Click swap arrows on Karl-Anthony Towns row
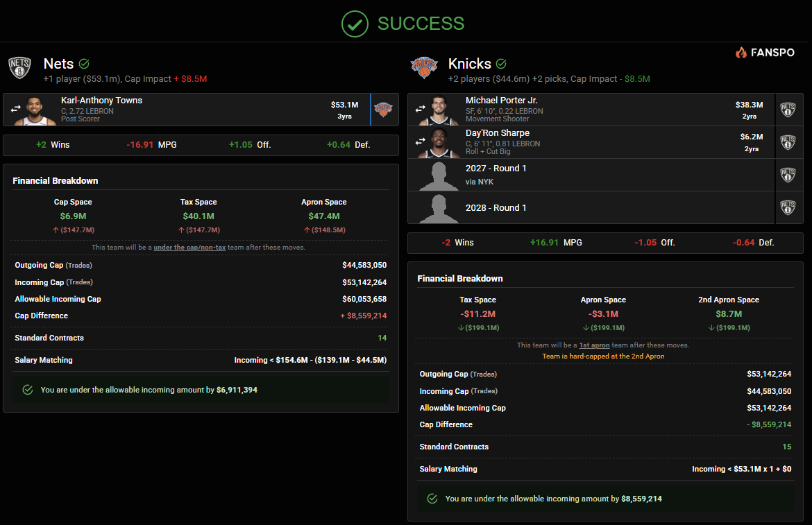The image size is (812, 525). tap(15, 109)
